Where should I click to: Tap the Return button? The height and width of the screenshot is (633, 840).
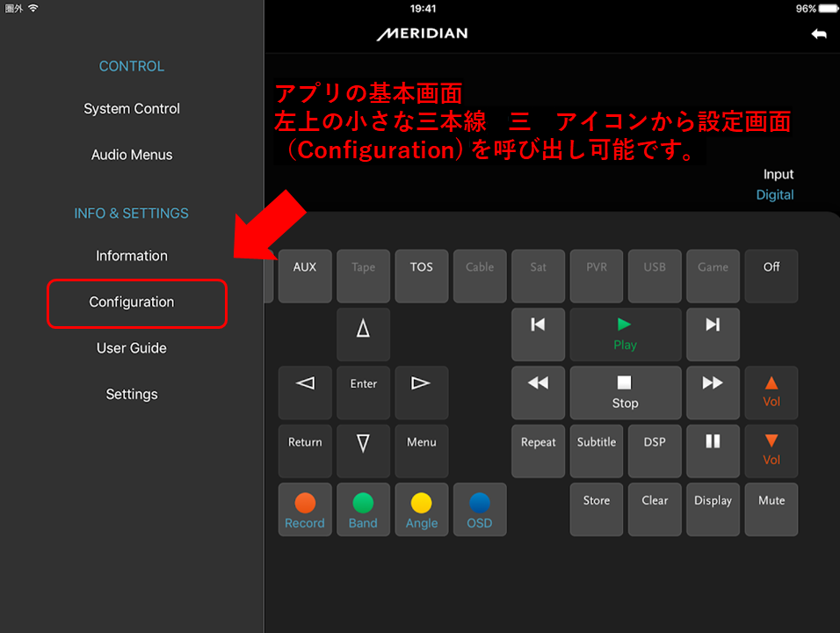pos(305,451)
